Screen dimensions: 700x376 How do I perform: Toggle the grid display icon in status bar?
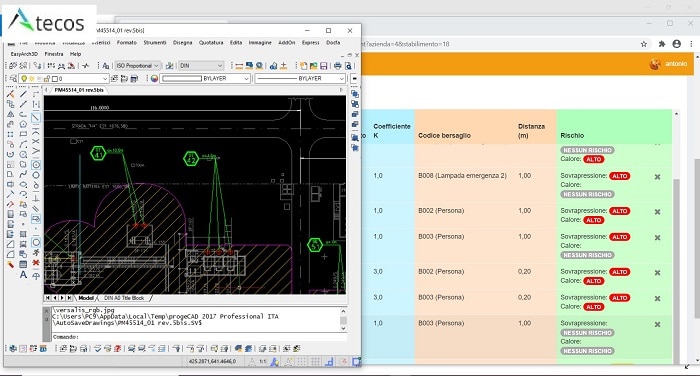point(315,362)
